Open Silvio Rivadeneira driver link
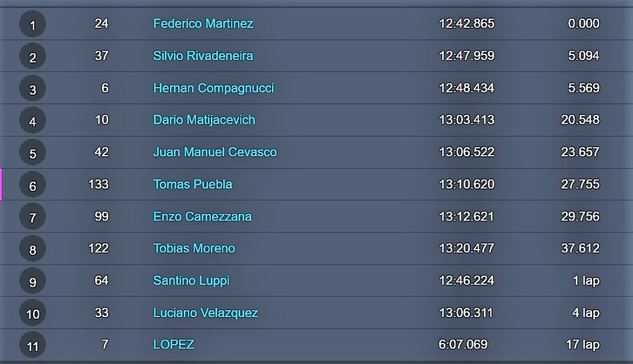This screenshot has height=364, width=633. [203, 56]
